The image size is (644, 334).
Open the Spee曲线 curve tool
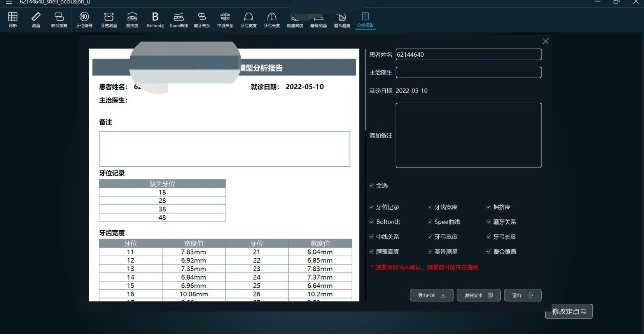click(178, 19)
